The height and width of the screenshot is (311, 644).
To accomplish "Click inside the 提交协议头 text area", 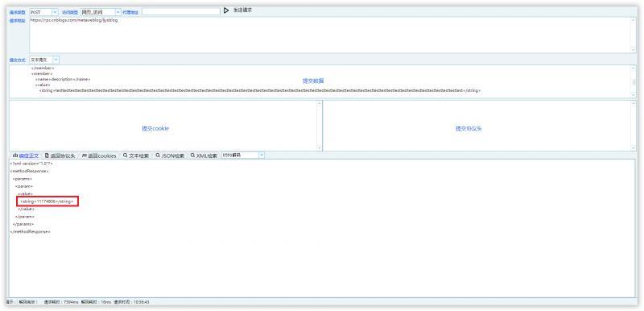I will 477,126.
